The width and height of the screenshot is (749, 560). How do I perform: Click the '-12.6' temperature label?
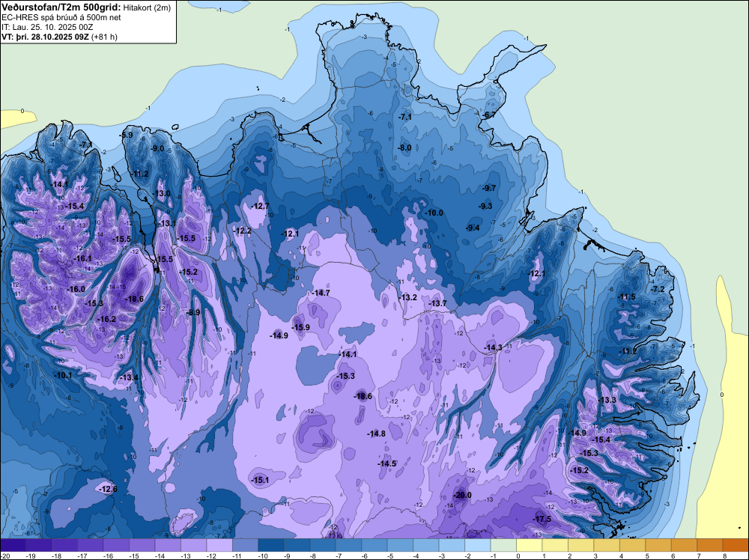(109, 489)
